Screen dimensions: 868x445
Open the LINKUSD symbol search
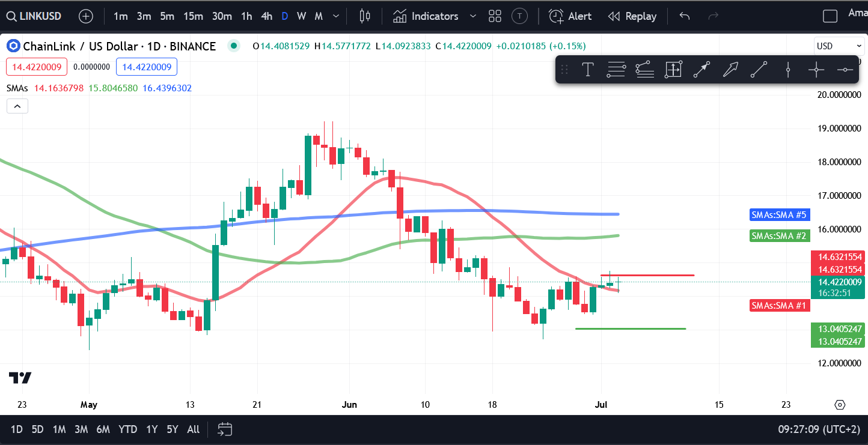[34, 16]
